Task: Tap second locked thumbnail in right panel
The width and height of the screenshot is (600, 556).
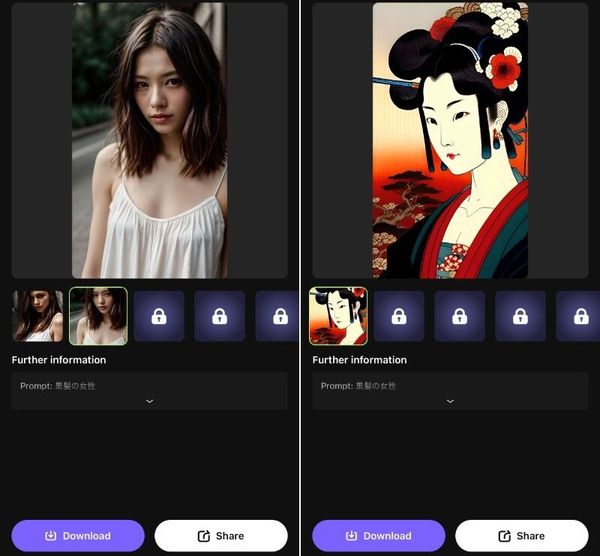Action: click(x=460, y=316)
